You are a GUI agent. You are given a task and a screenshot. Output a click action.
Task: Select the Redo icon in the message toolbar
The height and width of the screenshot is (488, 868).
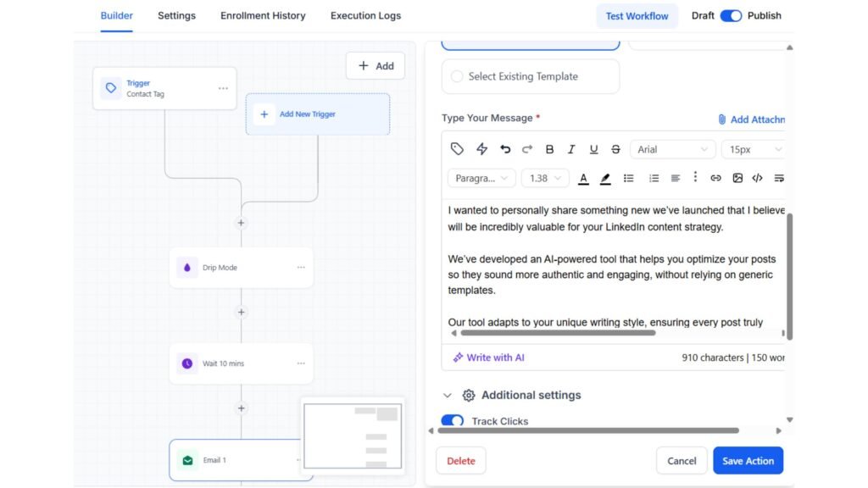(x=526, y=148)
